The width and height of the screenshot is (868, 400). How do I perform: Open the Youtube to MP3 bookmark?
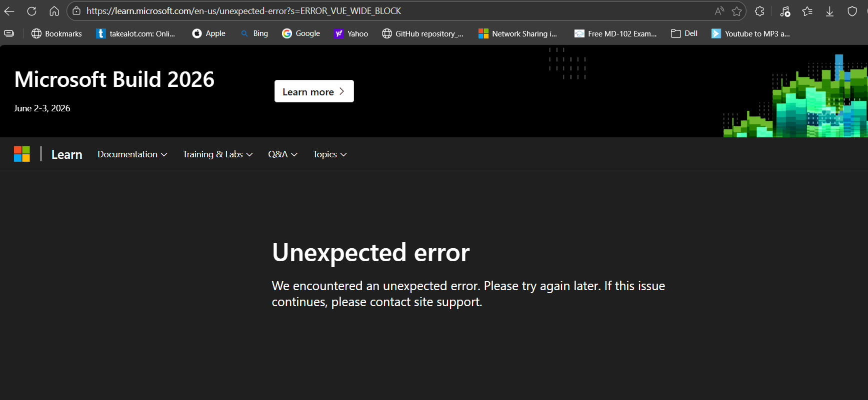[750, 33]
